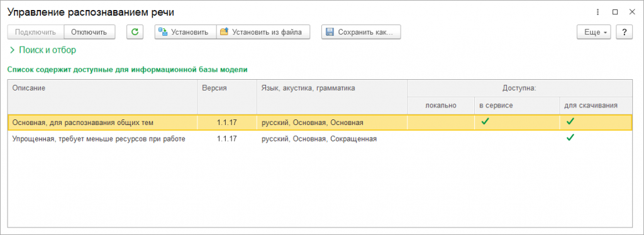Select row Основная, для распознавания общих тем

pos(320,123)
